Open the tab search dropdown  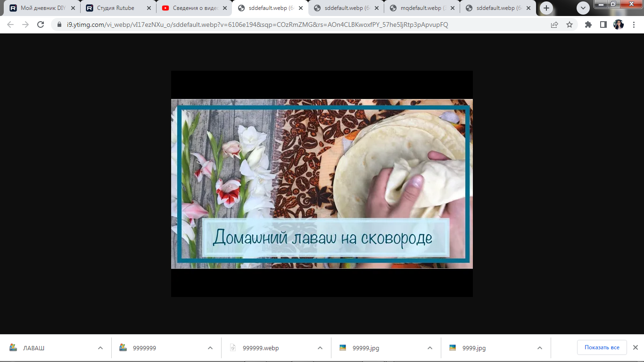583,8
